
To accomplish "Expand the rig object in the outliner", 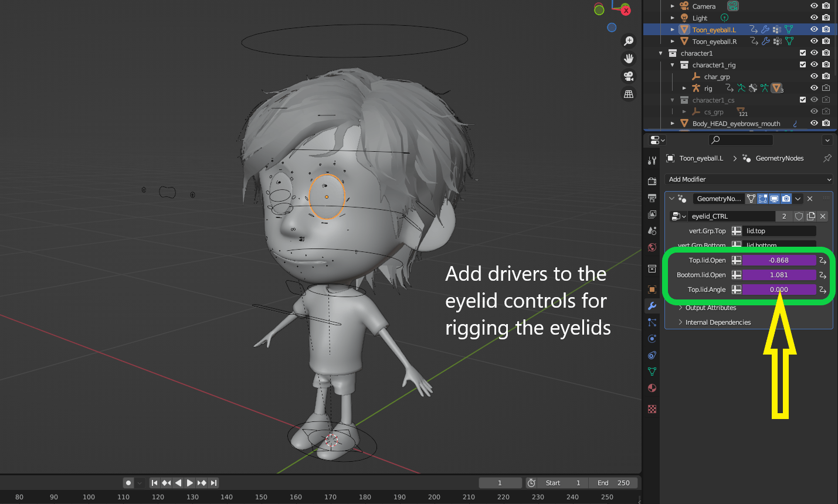I will (684, 88).
